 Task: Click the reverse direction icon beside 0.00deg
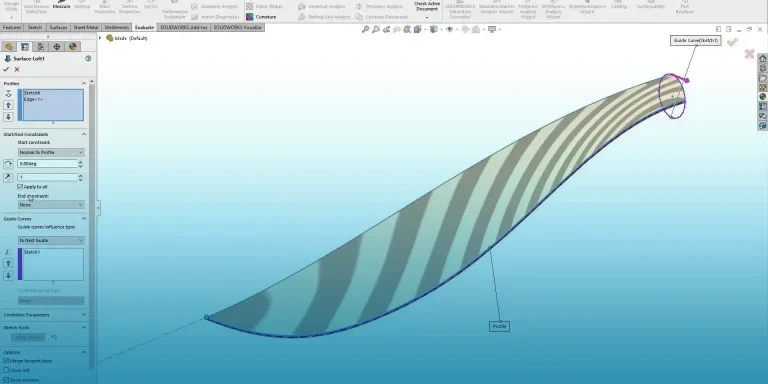8,164
